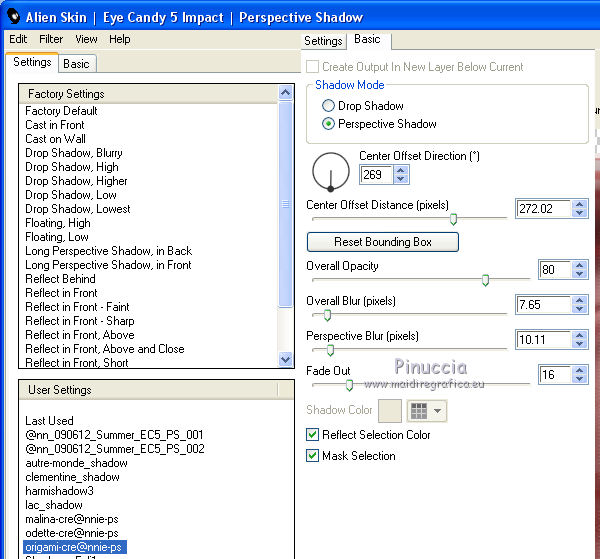Image resolution: width=600 pixels, height=559 pixels.
Task: Open the View menu
Action: point(86,39)
